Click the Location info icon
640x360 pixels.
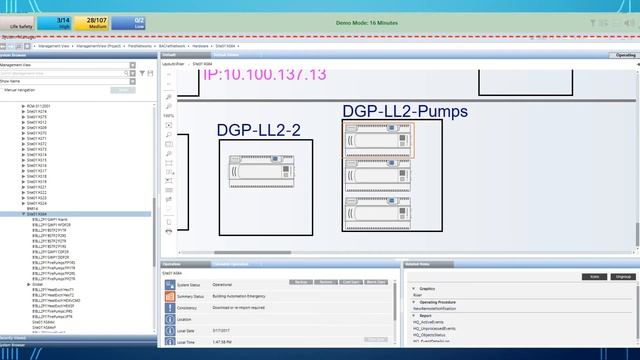[x=170, y=319]
